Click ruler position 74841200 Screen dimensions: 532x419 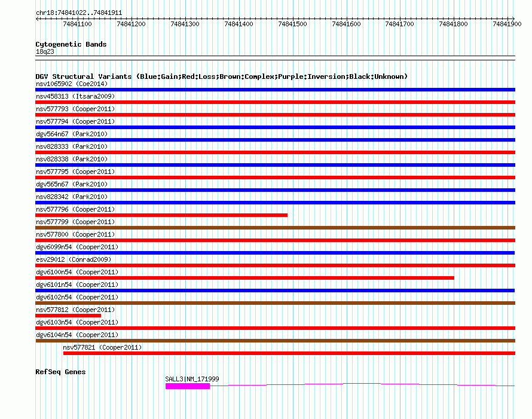pyautogui.click(x=131, y=24)
